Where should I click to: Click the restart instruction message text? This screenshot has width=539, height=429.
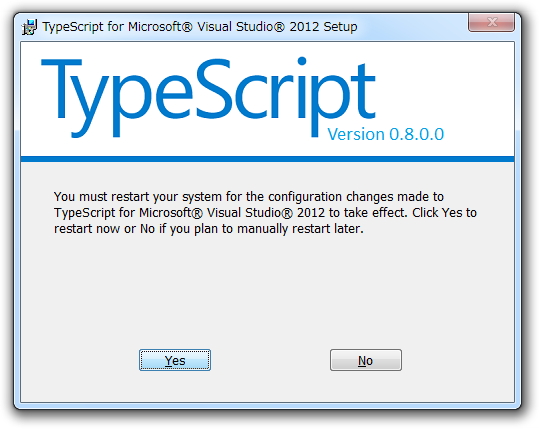pos(265,212)
